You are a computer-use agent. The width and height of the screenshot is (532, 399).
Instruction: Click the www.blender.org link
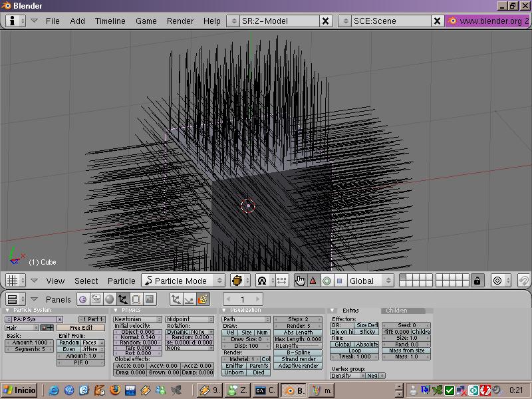489,21
